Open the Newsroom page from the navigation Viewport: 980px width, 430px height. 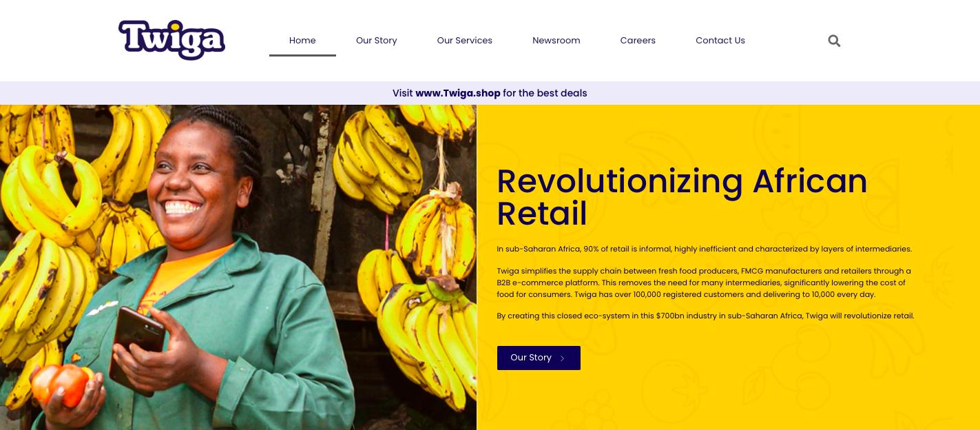tap(556, 41)
